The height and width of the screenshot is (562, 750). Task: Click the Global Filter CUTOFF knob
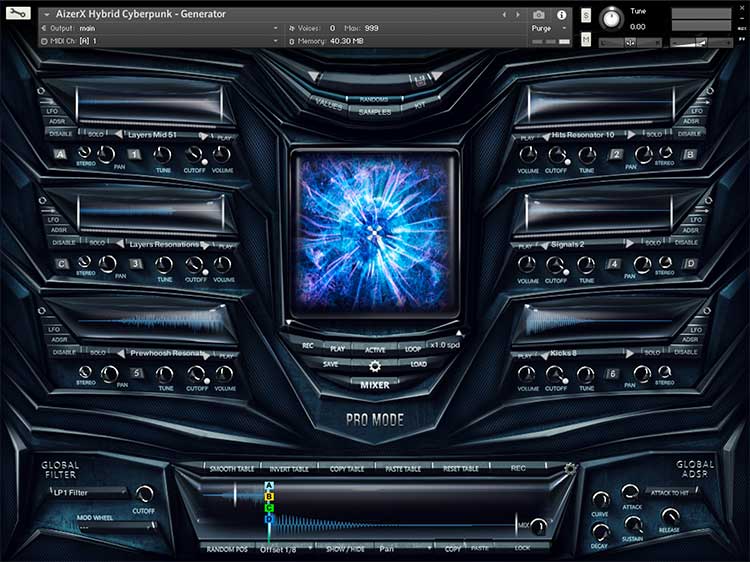[144, 494]
